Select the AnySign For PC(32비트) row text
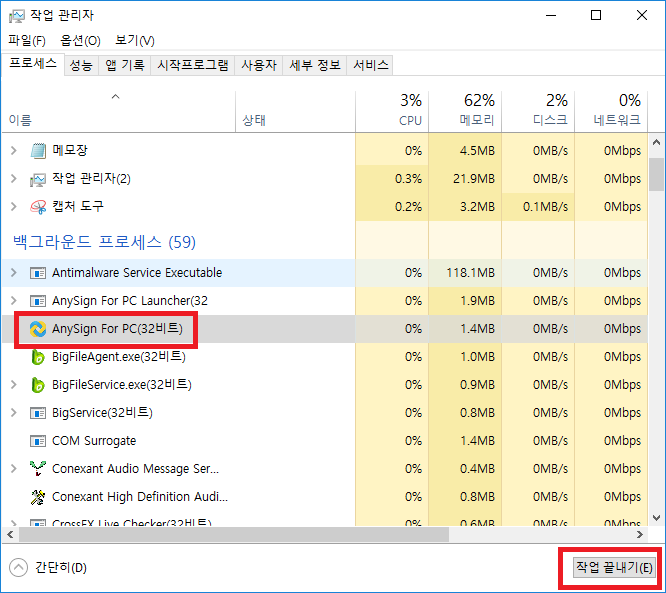Screen dimensions: 666x593 (x=117, y=329)
